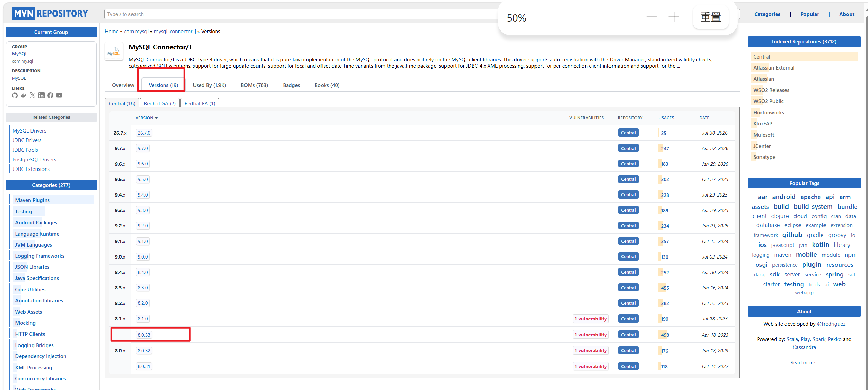Viewport: 868px width, 390px height.
Task: Open the X (Twitter) link icon
Action: pos(33,96)
